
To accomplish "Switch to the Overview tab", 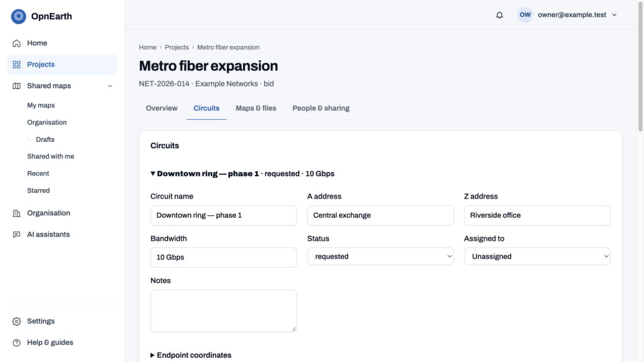I will (161, 108).
